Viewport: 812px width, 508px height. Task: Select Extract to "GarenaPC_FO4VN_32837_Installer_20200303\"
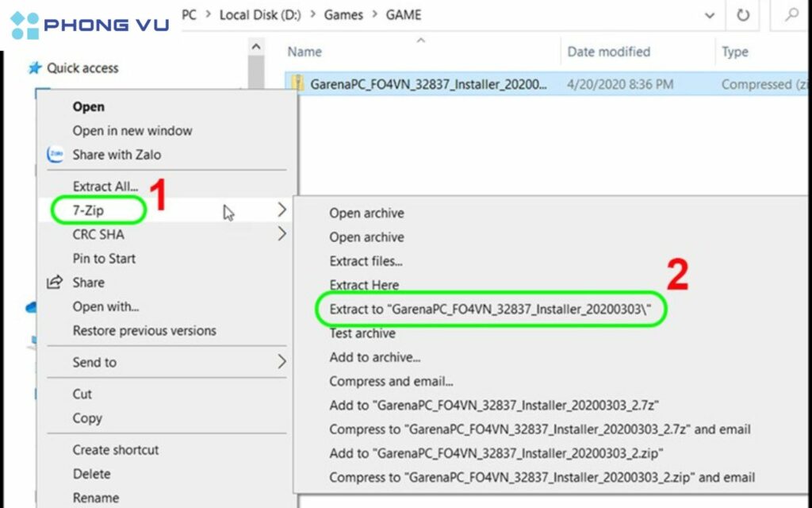point(490,309)
